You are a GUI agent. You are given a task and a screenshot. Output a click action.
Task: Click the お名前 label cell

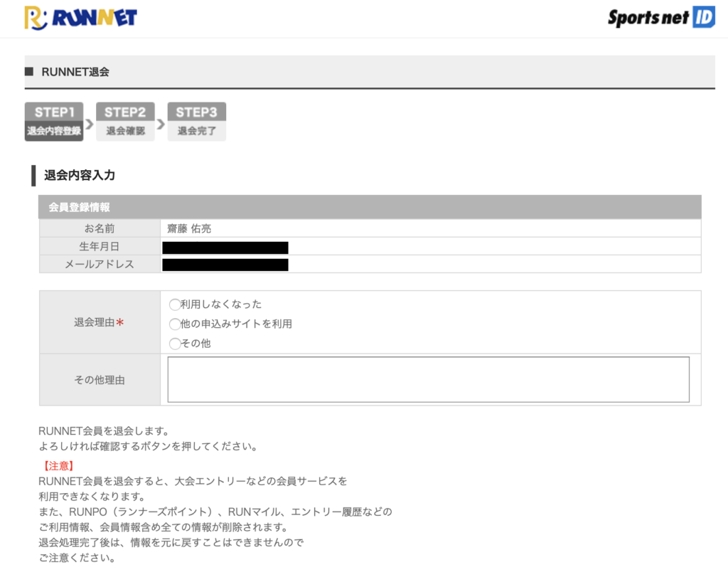point(100,228)
